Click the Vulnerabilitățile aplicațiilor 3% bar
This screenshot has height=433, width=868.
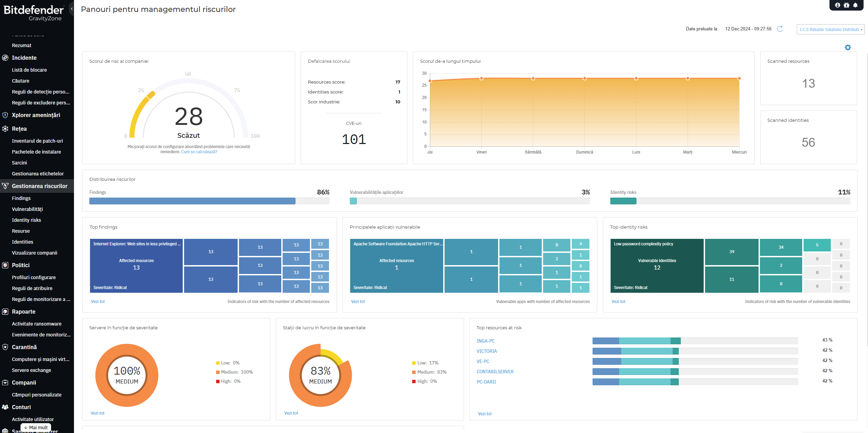pyautogui.click(x=470, y=201)
